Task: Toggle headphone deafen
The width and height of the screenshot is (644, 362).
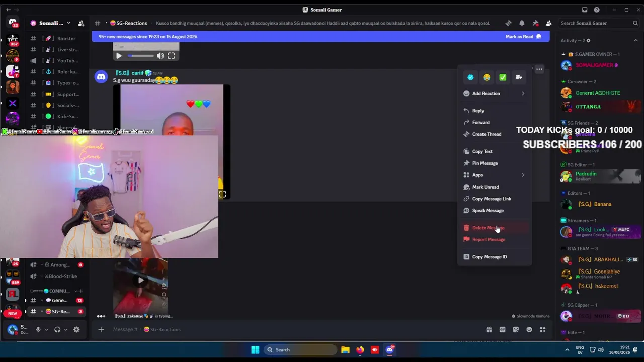Action: point(57,330)
